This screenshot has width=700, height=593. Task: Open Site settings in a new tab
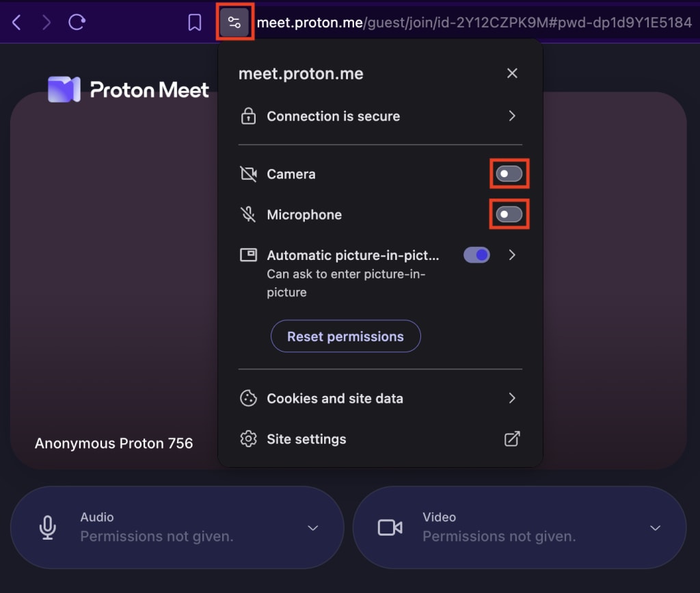(512, 438)
